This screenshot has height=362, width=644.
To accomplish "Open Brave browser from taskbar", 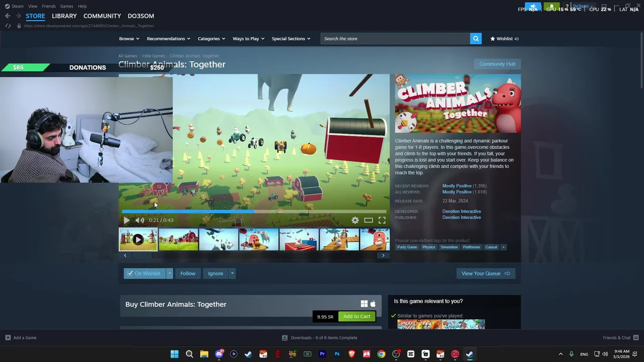I will pos(352,354).
